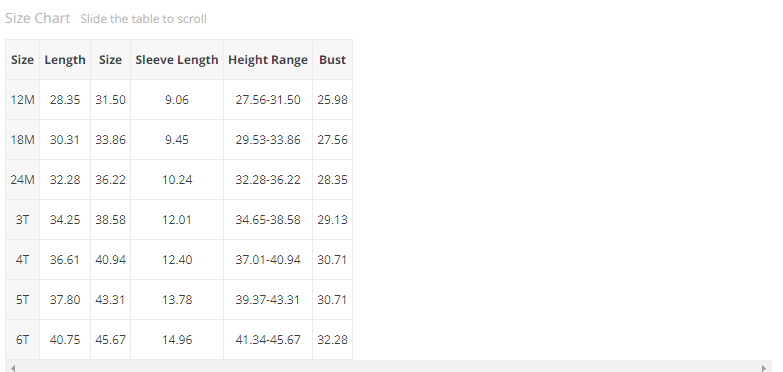783x372 pixels.
Task: Select the 12M size row label
Action: pos(22,100)
